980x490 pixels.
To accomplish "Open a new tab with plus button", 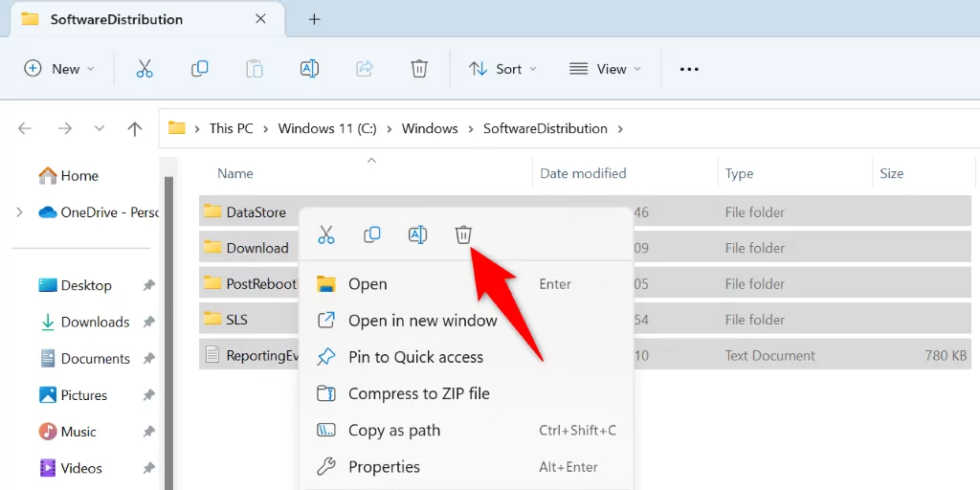I will click(314, 19).
